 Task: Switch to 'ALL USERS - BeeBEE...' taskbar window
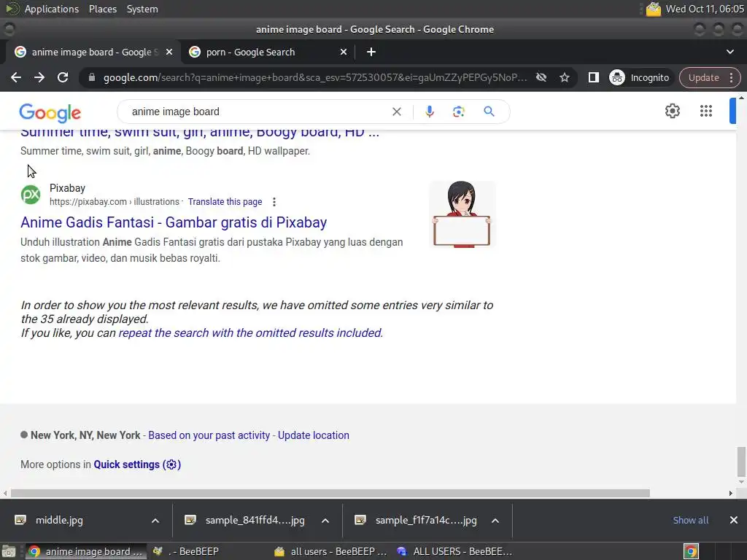pyautogui.click(x=454, y=551)
